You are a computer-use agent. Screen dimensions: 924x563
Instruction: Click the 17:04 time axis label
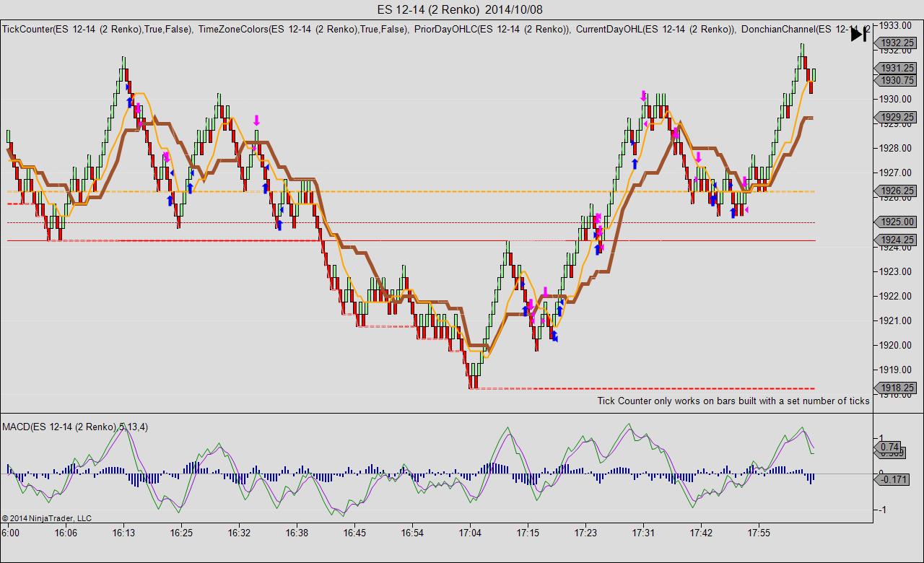pyautogui.click(x=470, y=533)
